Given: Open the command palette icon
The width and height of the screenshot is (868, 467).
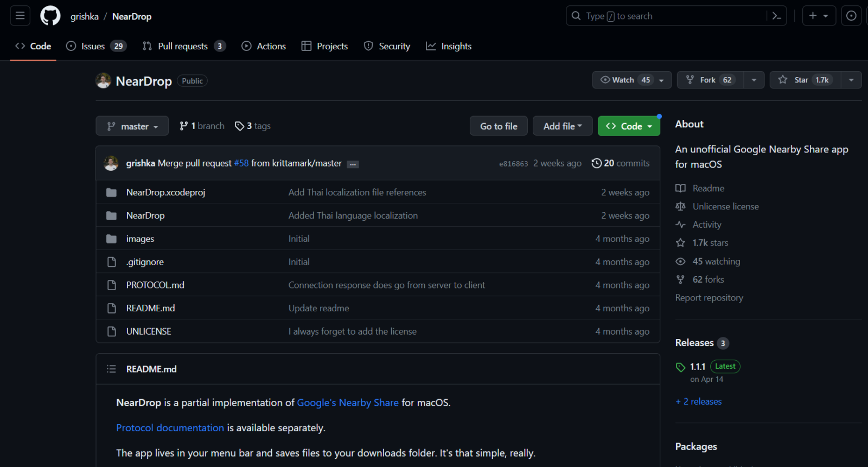Looking at the screenshot, I should coord(776,16).
